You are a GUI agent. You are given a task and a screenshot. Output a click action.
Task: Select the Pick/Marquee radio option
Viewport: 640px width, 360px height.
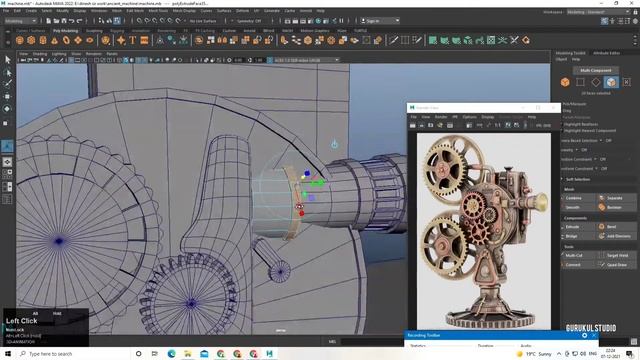[x=574, y=104]
